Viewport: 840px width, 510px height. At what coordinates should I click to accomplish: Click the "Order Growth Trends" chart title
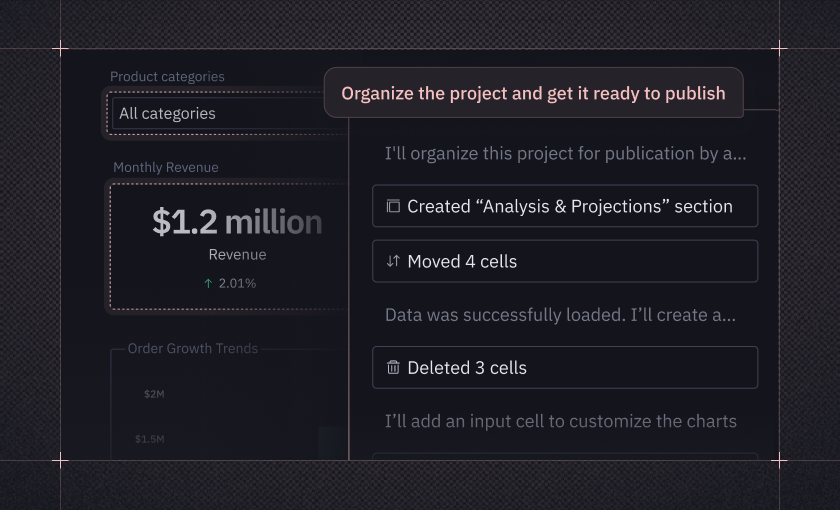point(192,349)
